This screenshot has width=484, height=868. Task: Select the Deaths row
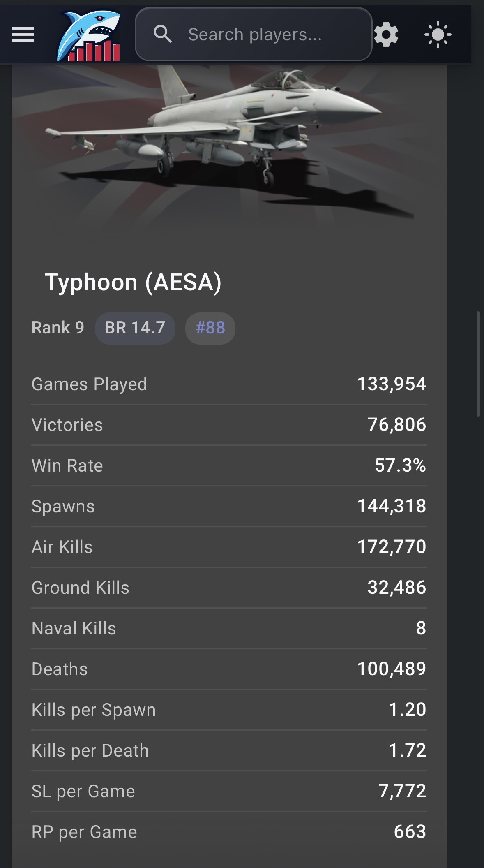pos(229,669)
